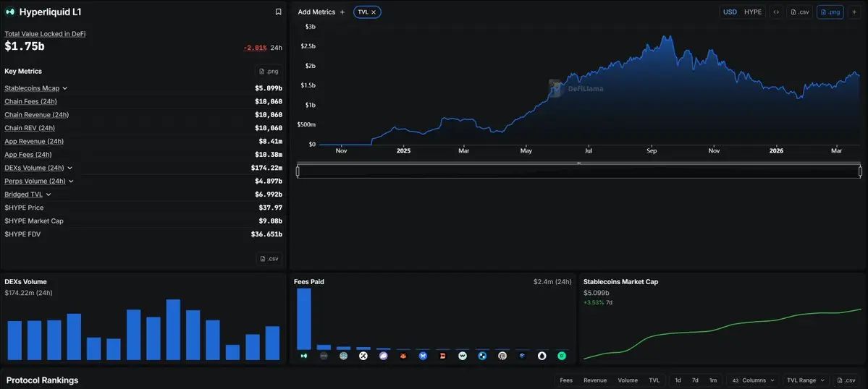Open the TVL Range dropdown
Image resolution: width=868 pixels, height=389 pixels.
[806, 380]
